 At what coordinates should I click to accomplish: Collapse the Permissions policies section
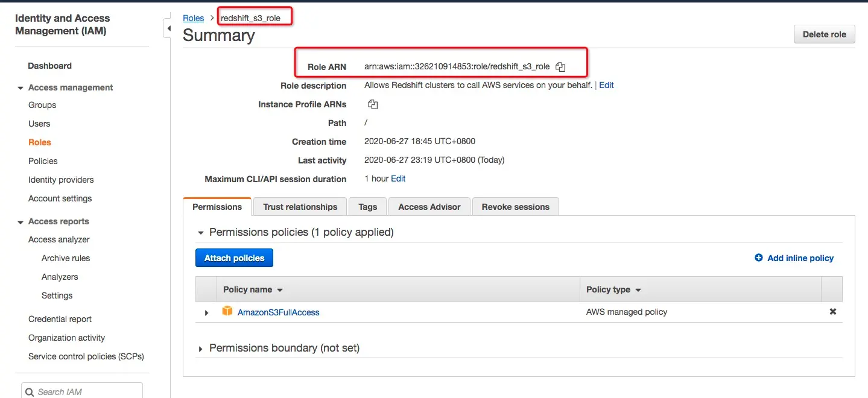(201, 233)
